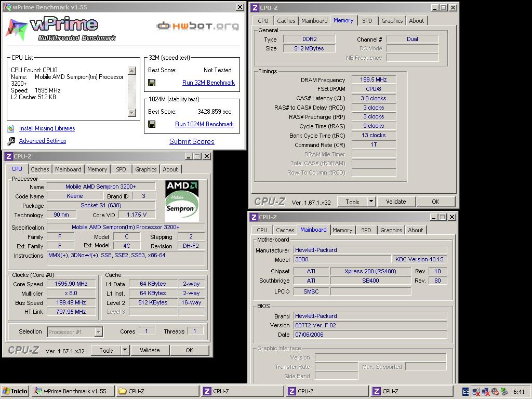Click the Level 2 cache value 512 KBytes
Viewport: 532px width, 399px height.
click(x=153, y=302)
